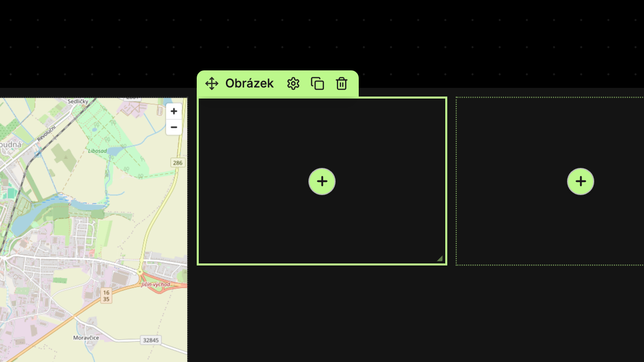Viewport: 644px width, 362px height.
Task: Click road number 286 marker on map
Action: [x=178, y=162]
